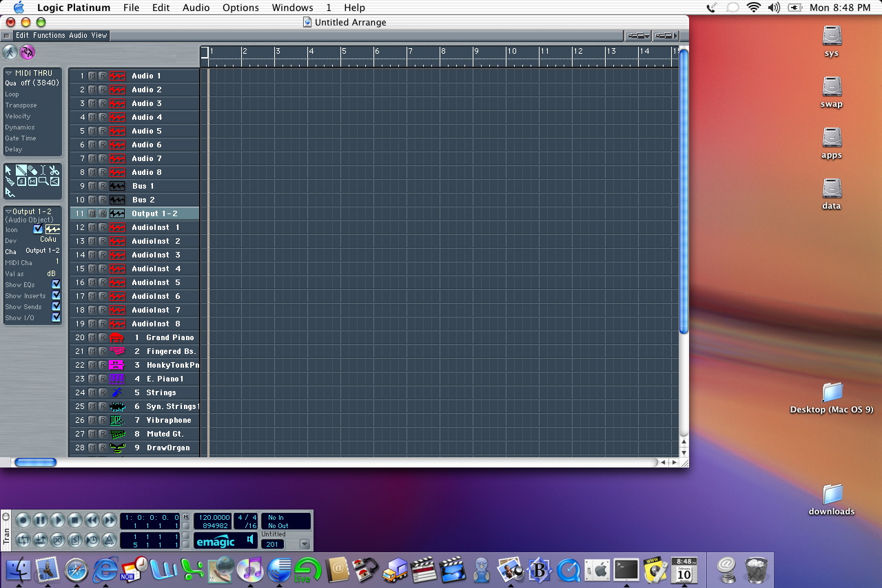Record-enable the Audio 3 track
The height and width of the screenshot is (588, 882).
pos(103,103)
